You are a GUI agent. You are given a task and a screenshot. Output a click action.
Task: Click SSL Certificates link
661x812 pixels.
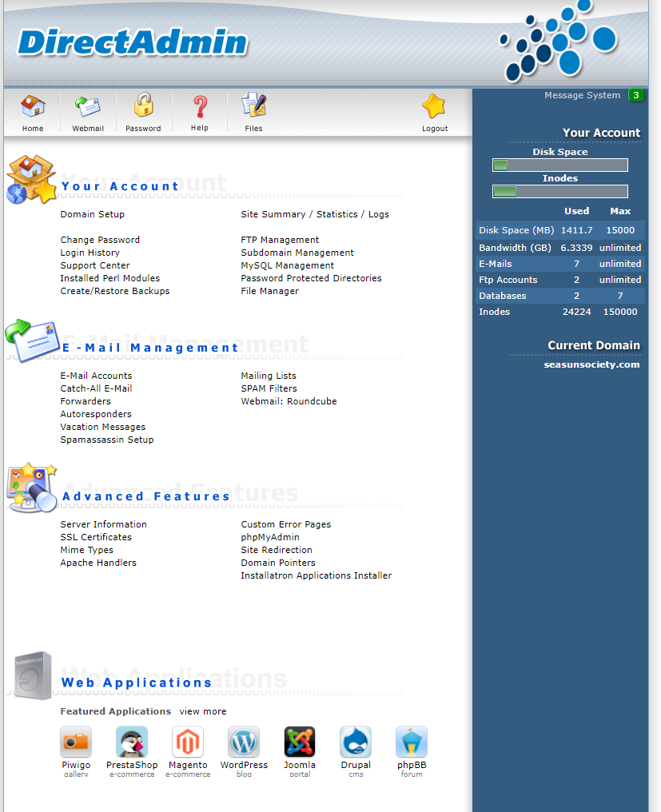tap(96, 537)
